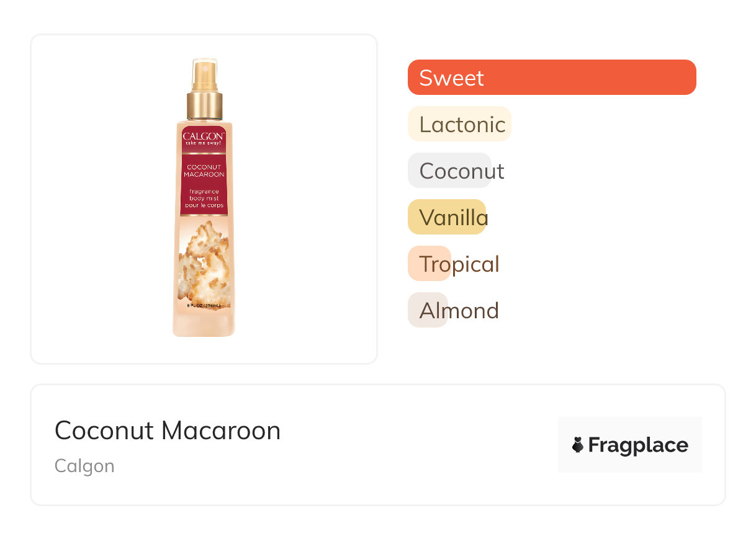Click the Fragplace perfume bottle icon

tap(578, 445)
